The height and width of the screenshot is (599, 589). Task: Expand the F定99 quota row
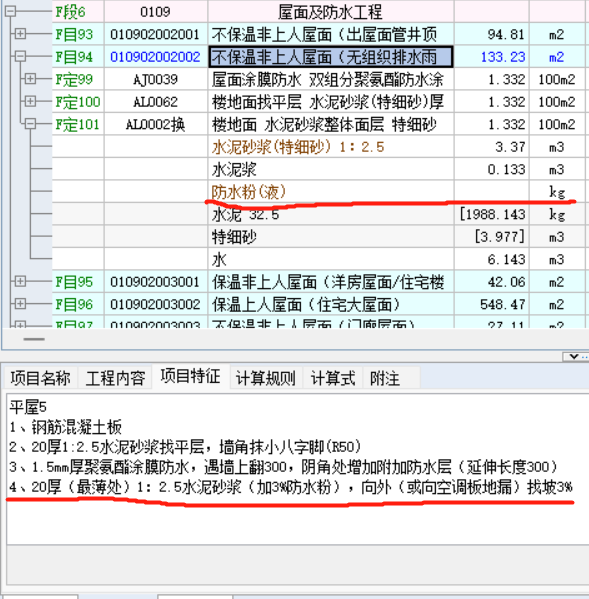pyautogui.click(x=30, y=79)
